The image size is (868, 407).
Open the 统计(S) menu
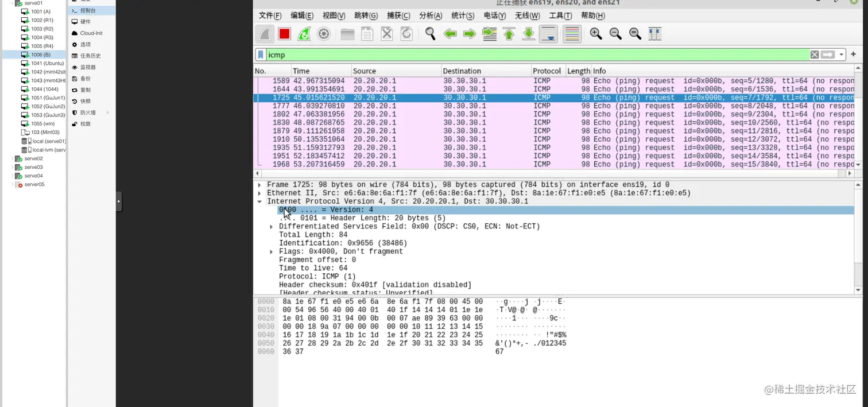click(463, 15)
